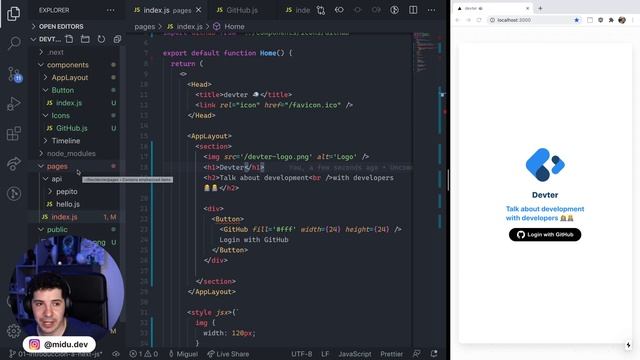Click the notifications bell in status bar
Image resolution: width=640 pixels, height=360 pixels.
click(x=434, y=353)
